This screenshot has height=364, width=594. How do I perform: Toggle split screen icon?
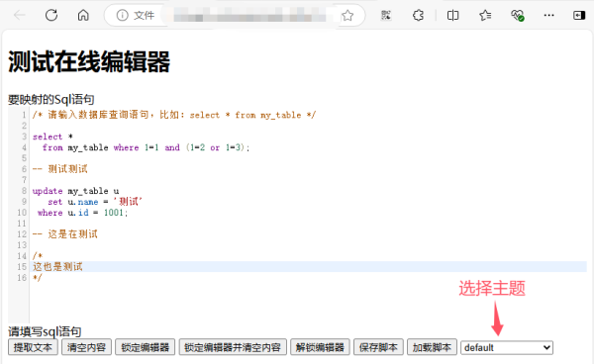(x=452, y=15)
